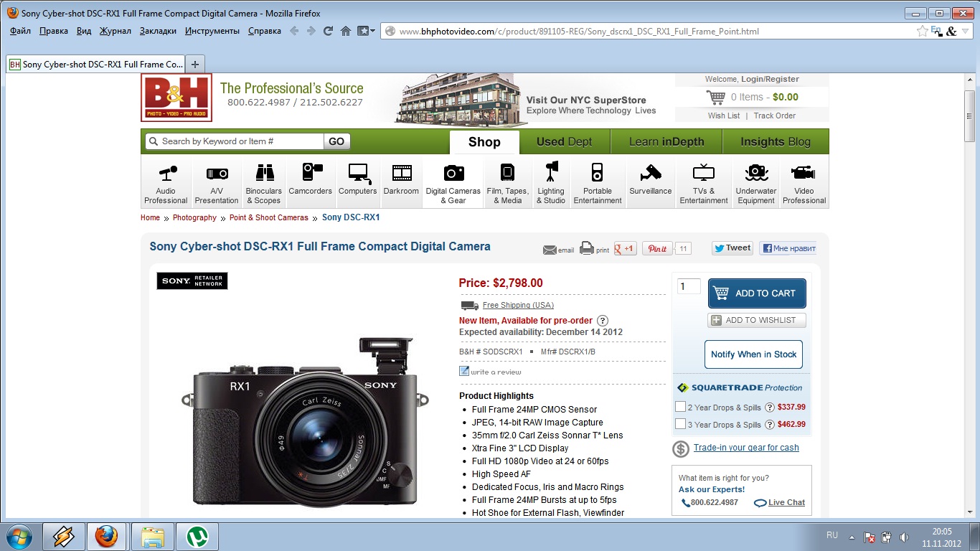
Task: Select the Darkroom category icon
Action: point(401,184)
